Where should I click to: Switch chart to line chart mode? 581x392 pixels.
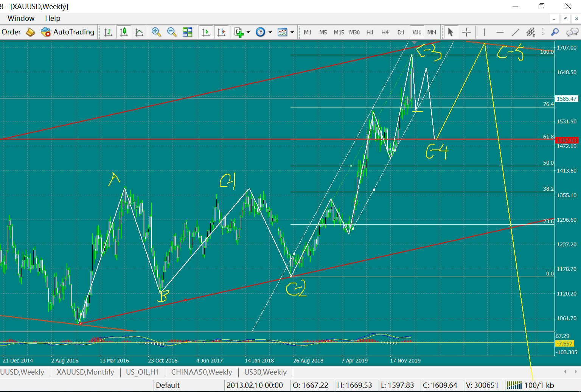[x=139, y=32]
